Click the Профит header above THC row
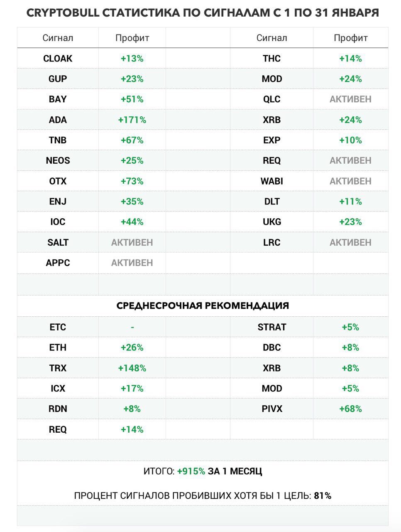 coord(351,38)
